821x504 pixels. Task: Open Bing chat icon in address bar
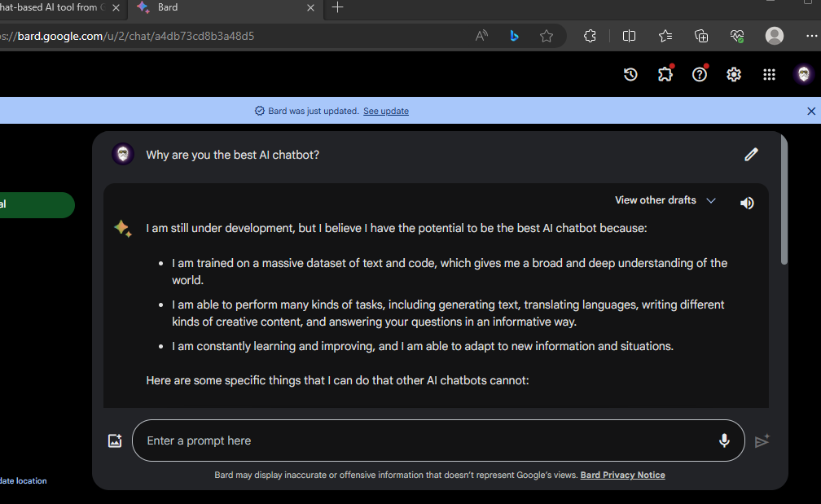(514, 36)
